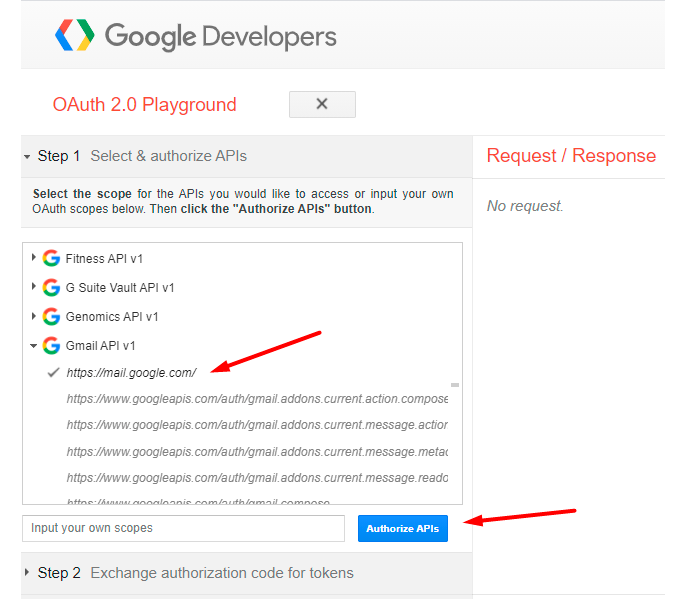Click the Google Developers wordmark text
Viewport: 684px width, 608px height.
221,37
